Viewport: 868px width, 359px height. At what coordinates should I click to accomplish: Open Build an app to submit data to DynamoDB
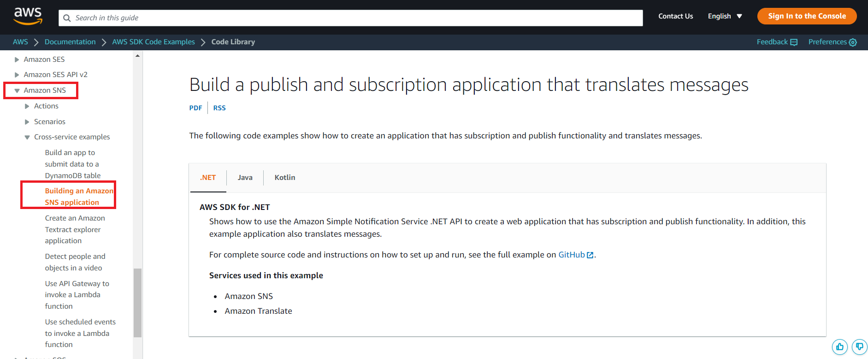pos(73,164)
